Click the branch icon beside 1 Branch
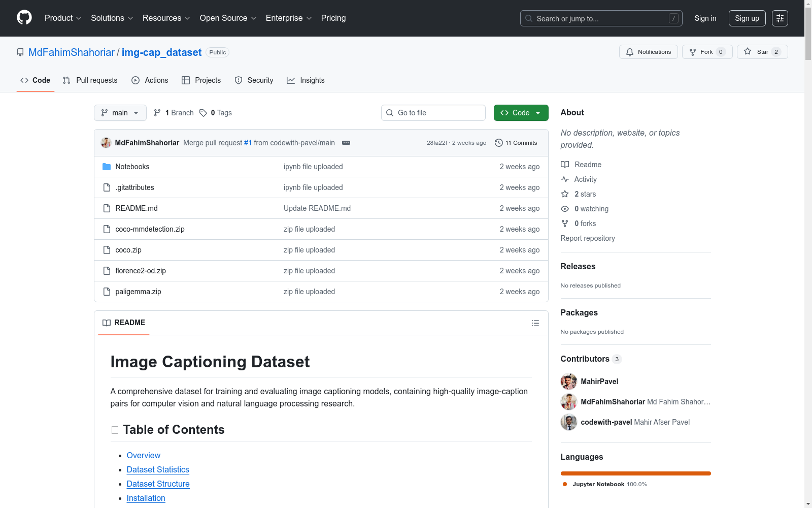The width and height of the screenshot is (812, 508). pos(157,113)
